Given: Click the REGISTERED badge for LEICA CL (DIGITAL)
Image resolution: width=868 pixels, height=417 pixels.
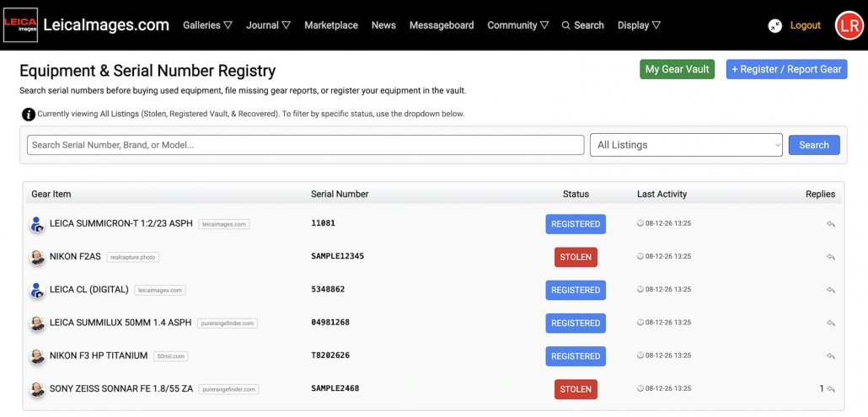Looking at the screenshot, I should pos(576,290).
